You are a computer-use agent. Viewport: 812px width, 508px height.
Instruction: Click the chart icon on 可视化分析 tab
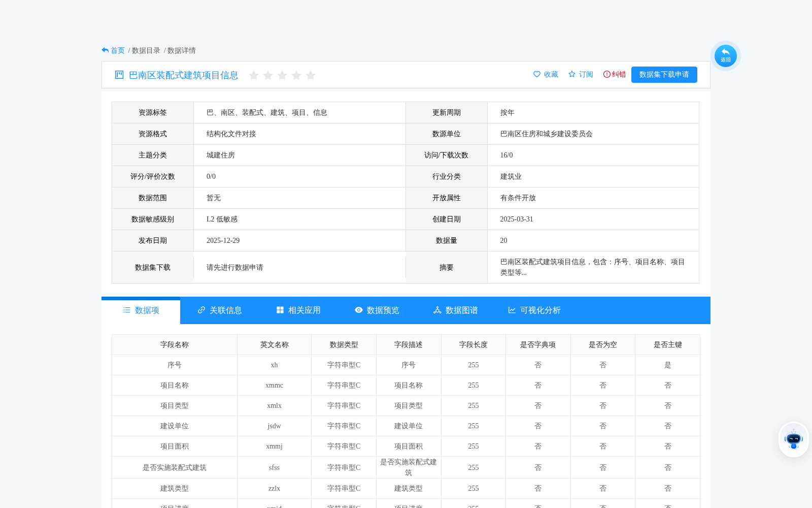click(512, 310)
